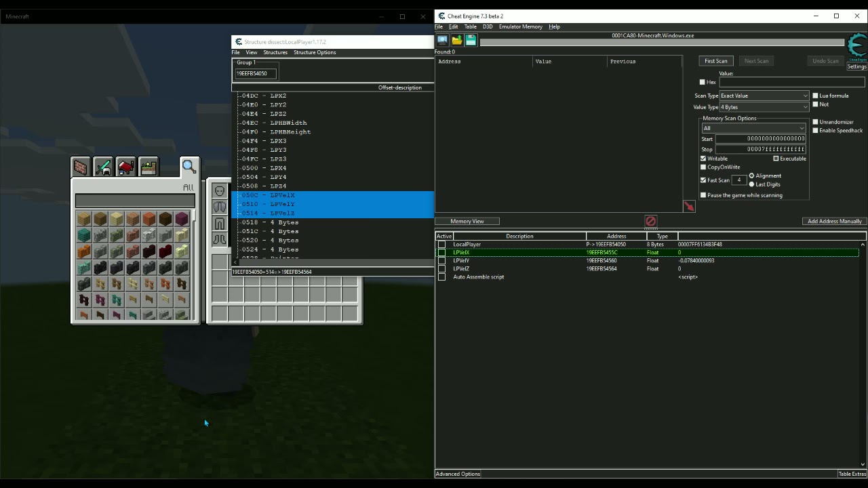
Task: Open the Value Type dropdown
Action: (x=764, y=107)
